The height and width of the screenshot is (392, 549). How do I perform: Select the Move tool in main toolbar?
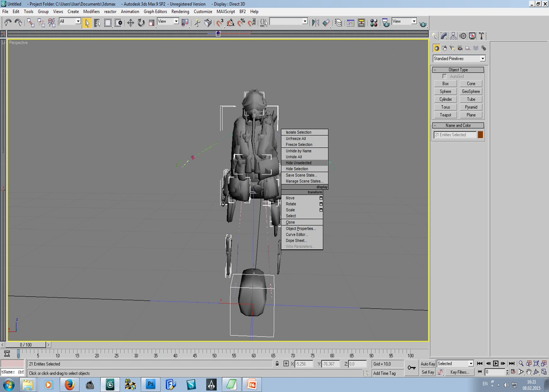pyautogui.click(x=130, y=23)
